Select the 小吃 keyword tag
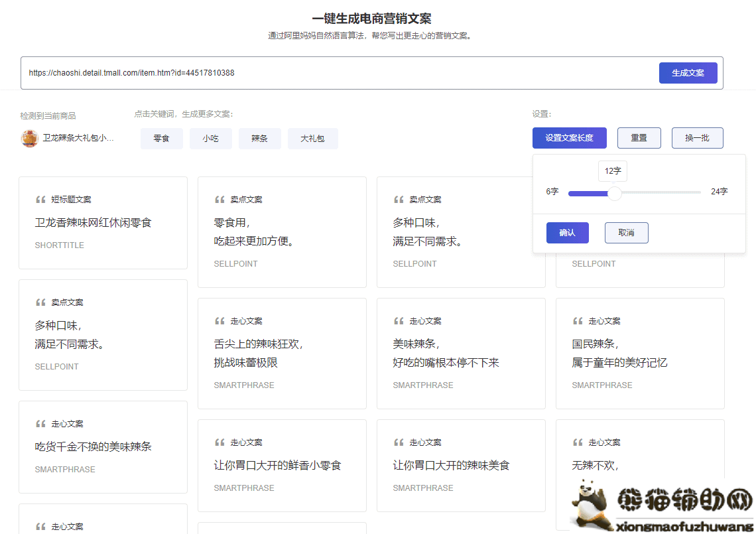Screen dimensions: 756x534 pos(210,139)
